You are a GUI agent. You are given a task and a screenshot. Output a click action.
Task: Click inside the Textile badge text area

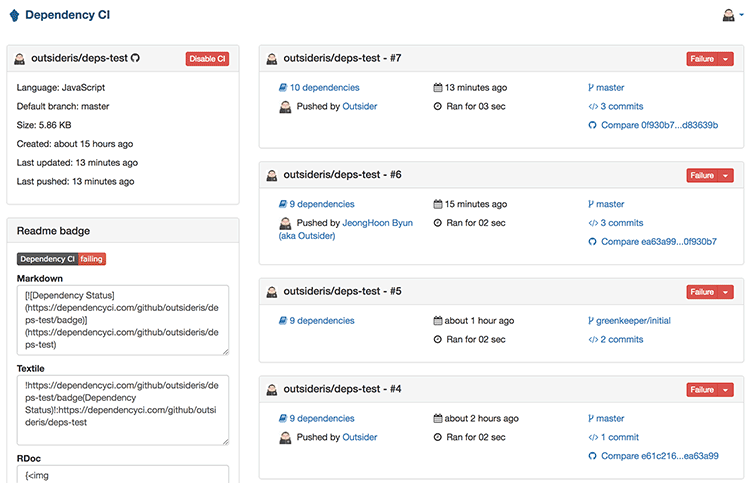point(122,410)
